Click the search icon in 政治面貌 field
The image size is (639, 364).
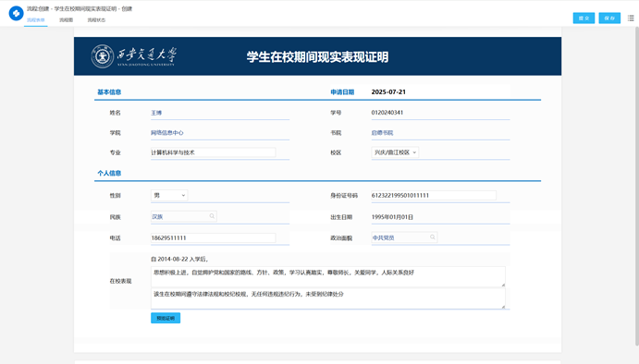[x=433, y=237]
